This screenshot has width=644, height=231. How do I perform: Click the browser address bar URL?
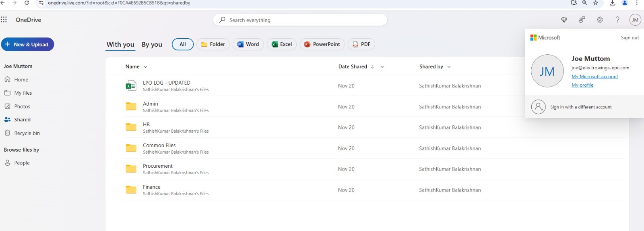119,3
